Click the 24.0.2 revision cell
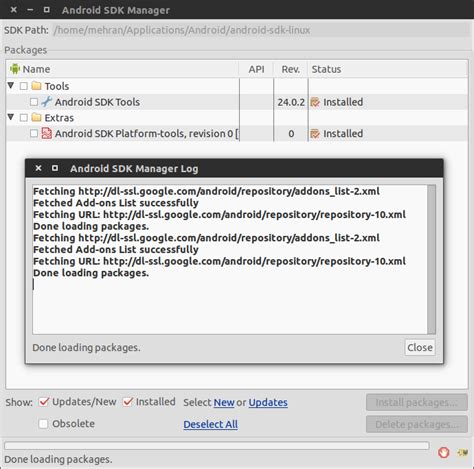The width and height of the screenshot is (474, 469). pyautogui.click(x=291, y=102)
